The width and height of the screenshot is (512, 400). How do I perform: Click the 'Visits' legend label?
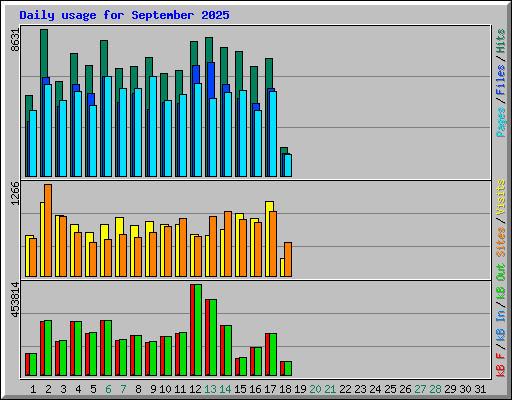coord(501,197)
